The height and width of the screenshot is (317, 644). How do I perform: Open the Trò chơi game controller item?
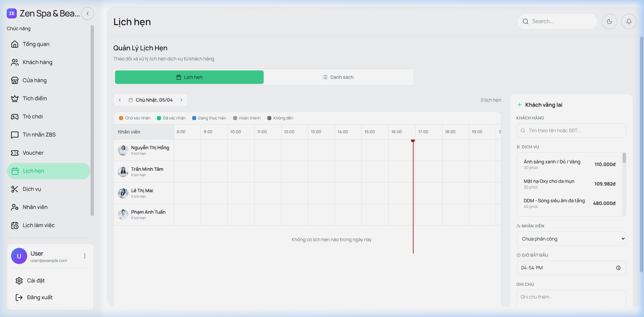(15, 117)
